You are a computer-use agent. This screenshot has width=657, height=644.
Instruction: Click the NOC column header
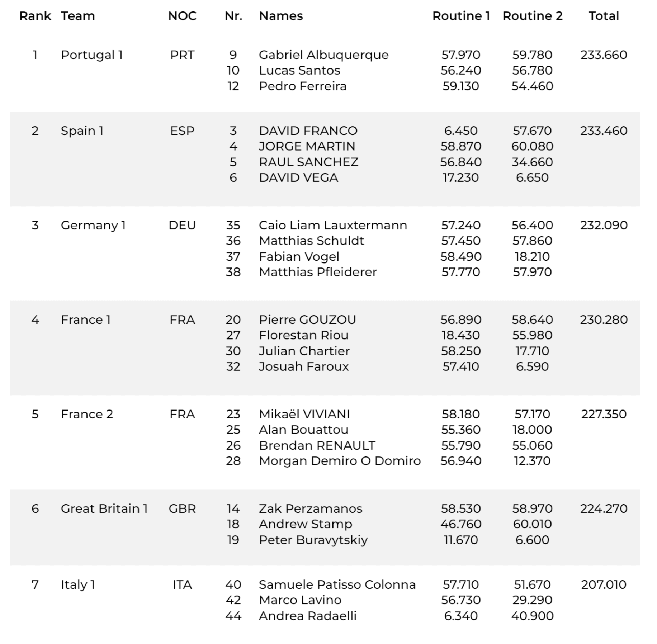[182, 16]
